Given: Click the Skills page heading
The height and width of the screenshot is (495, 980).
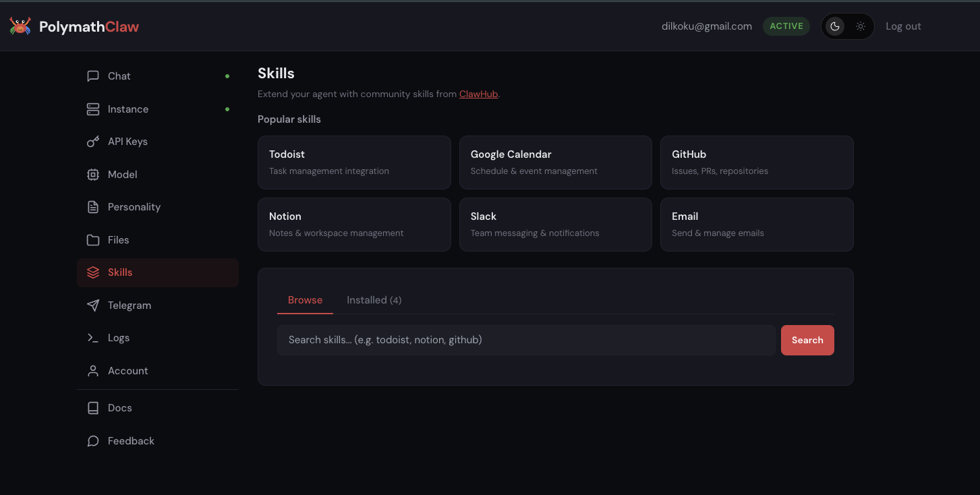Looking at the screenshot, I should (x=276, y=74).
